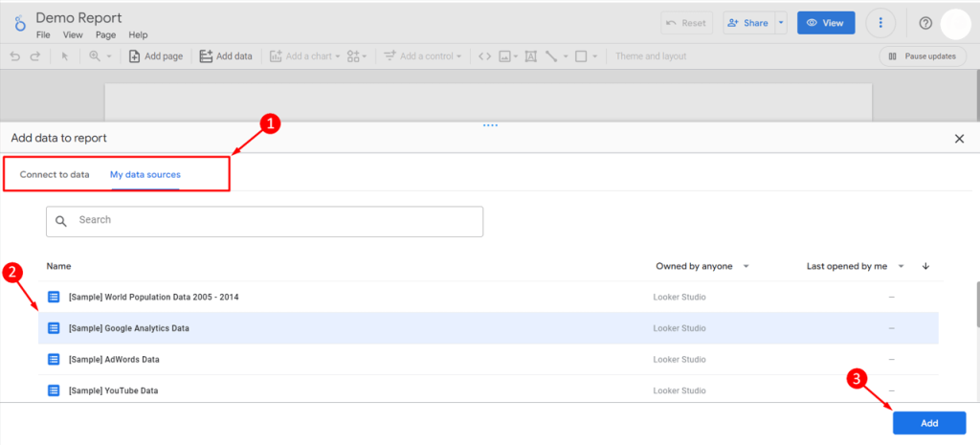Open the View menu
The width and height of the screenshot is (980, 445).
(x=73, y=35)
